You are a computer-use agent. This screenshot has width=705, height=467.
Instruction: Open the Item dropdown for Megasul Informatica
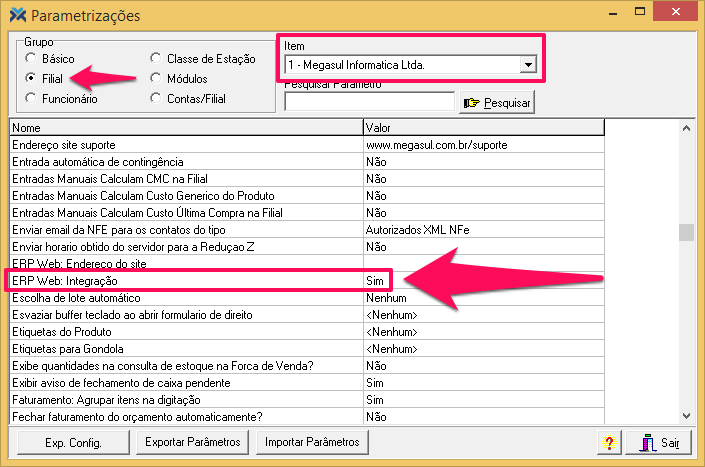click(x=527, y=65)
